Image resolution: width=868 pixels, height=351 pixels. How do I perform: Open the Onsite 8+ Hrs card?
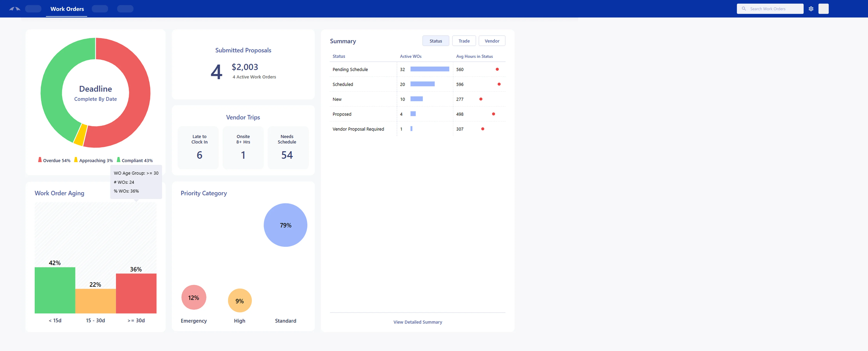pos(243,148)
